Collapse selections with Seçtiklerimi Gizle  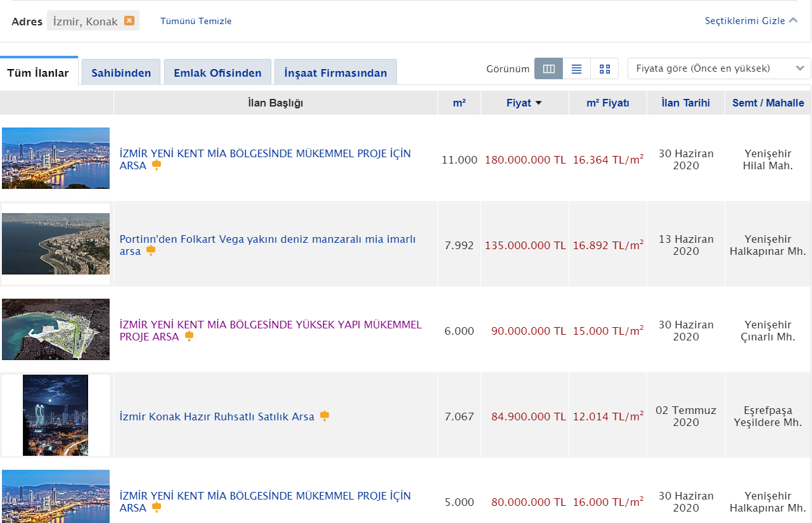coord(751,21)
